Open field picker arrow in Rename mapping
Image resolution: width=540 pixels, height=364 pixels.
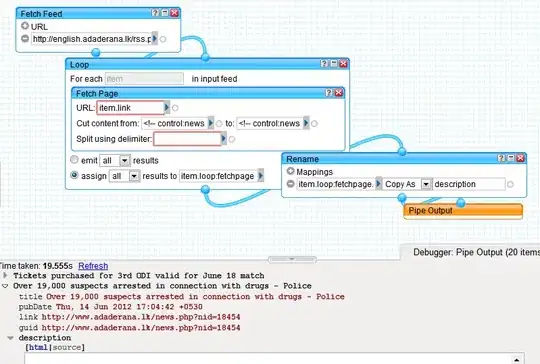pyautogui.click(x=378, y=184)
